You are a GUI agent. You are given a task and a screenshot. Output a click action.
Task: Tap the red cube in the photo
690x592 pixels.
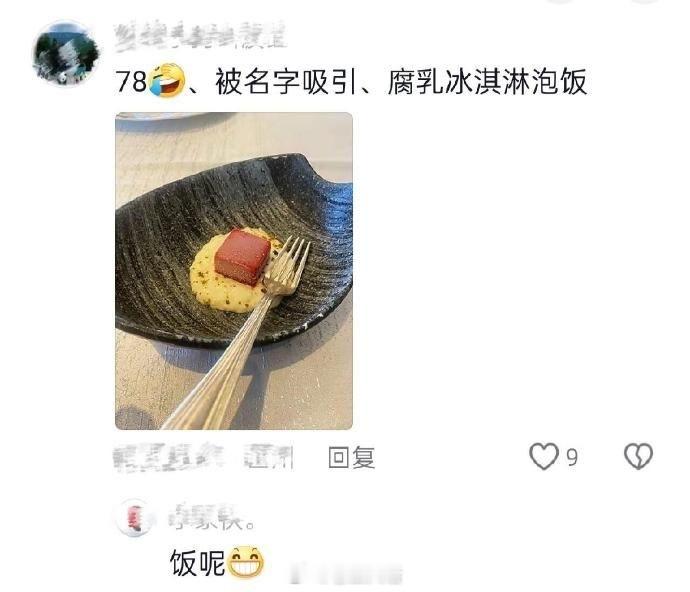(242, 256)
